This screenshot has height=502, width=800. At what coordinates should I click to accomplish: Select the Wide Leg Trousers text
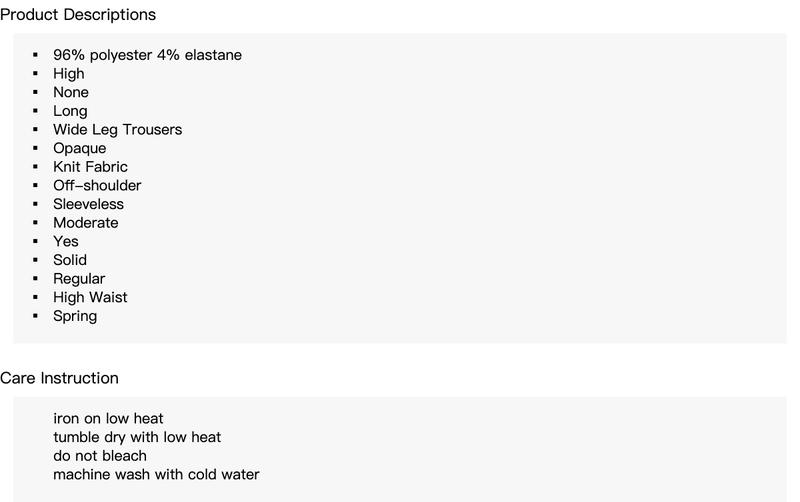click(117, 130)
